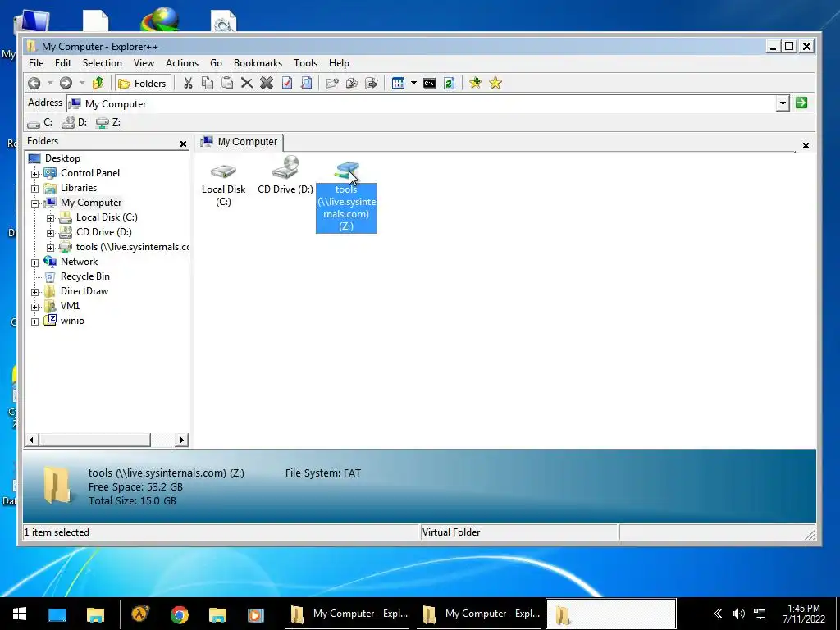
Task: Add a bookmark using star-plus icon
Action: pyautogui.click(x=475, y=83)
